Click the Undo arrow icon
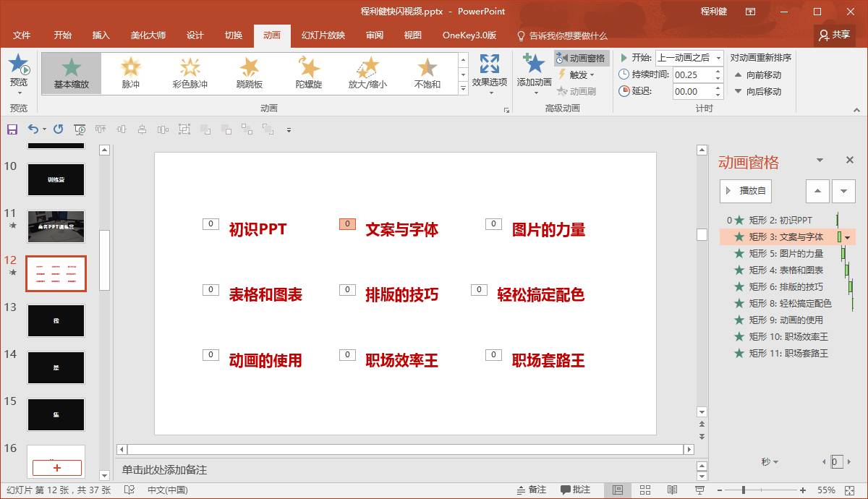 [x=33, y=129]
